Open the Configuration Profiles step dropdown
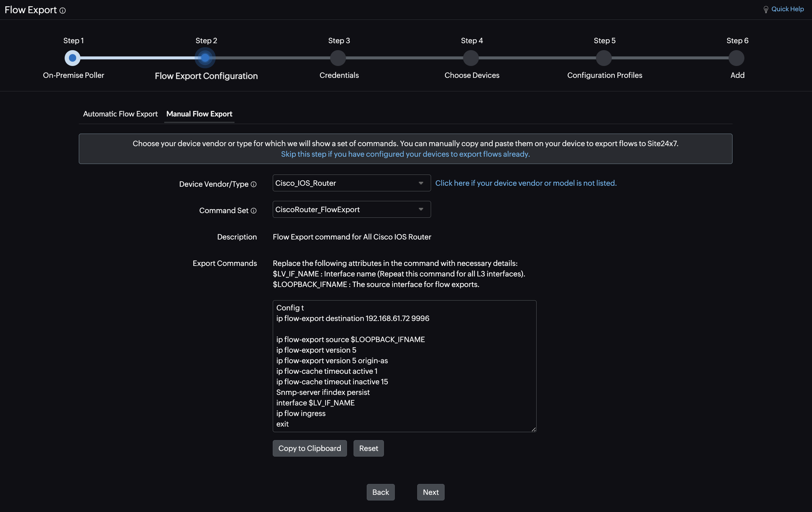This screenshot has height=512, width=812. 605,57
